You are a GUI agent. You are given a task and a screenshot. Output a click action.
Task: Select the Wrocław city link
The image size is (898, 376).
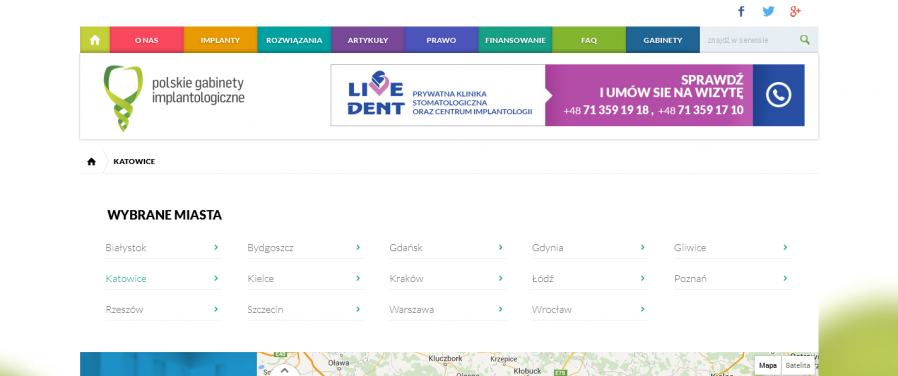click(552, 310)
